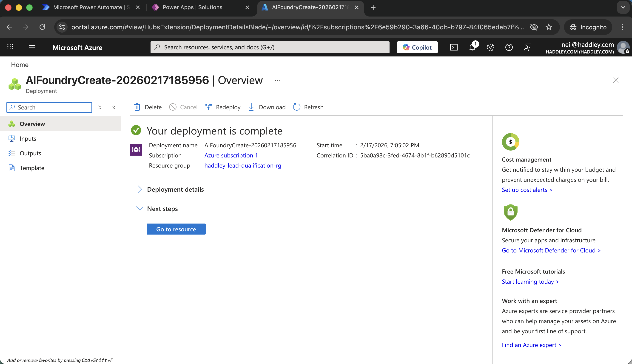Click the Go to resource button
Screen dimensions: 632x364
176,229
